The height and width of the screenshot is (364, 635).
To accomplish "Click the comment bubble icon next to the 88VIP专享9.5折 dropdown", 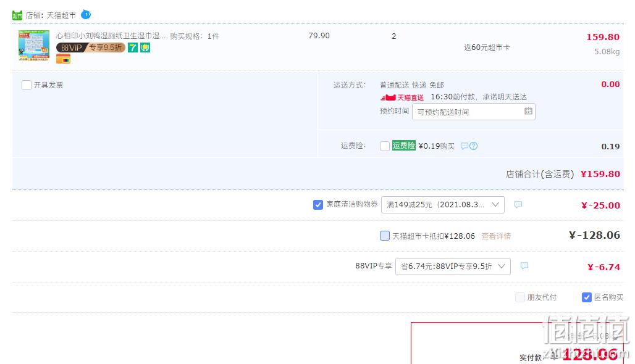I will (524, 266).
